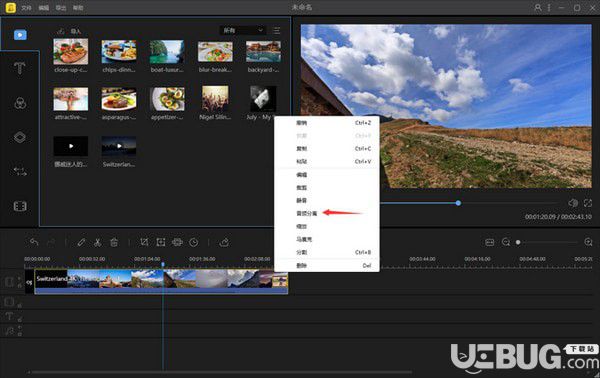Viewport: 600px width, 378px height.
Task: Click the picture-in-picture track icon
Action: point(9,302)
